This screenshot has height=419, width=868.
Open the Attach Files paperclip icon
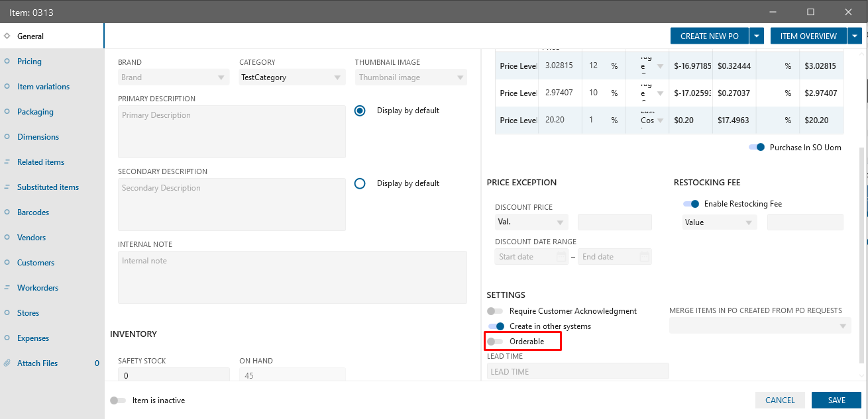[x=7, y=363]
